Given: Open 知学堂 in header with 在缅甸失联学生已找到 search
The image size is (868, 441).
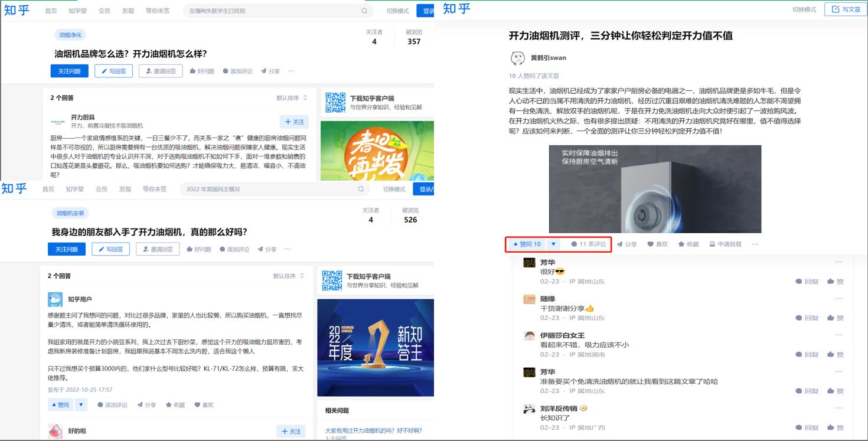Looking at the screenshot, I should (x=77, y=11).
